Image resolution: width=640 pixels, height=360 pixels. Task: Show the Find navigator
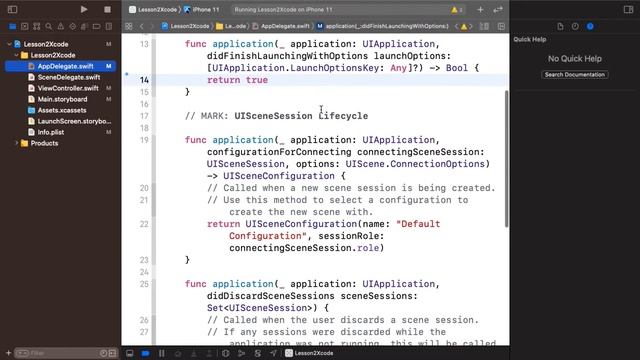(49, 27)
